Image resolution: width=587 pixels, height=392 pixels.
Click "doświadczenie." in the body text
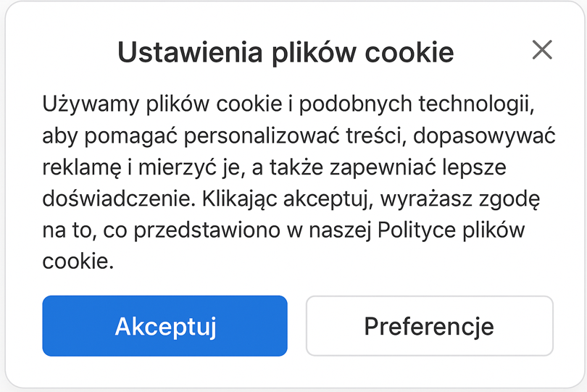click(119, 199)
